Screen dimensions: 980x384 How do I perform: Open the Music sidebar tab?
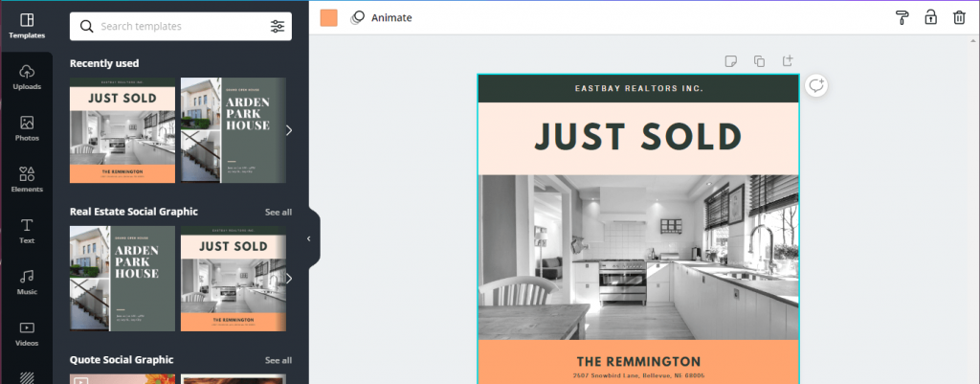(x=26, y=282)
